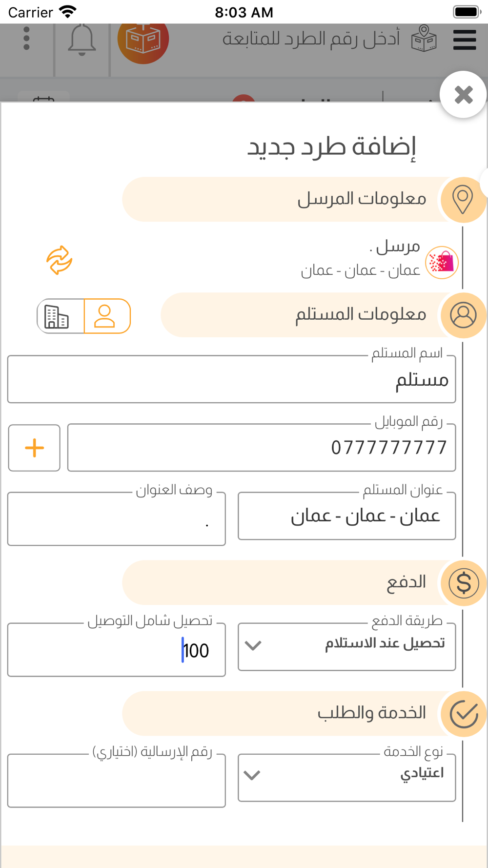Tap the orange swap sender arrows icon
Image resolution: width=488 pixels, height=868 pixels.
pos(60,260)
